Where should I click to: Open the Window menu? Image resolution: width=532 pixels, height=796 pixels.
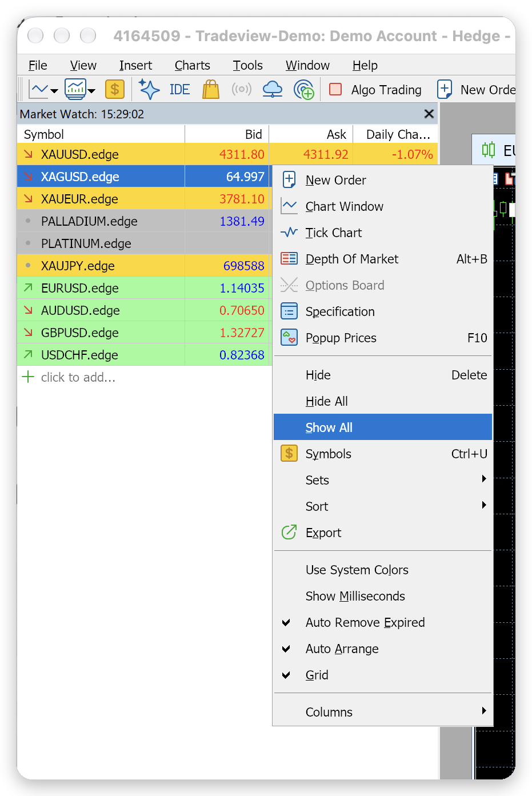[x=307, y=65]
